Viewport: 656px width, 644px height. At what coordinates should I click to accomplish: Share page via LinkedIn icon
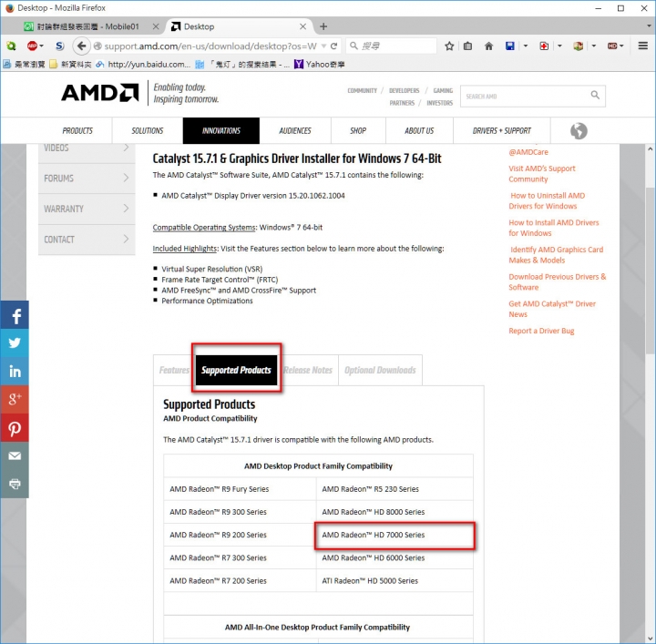15,372
